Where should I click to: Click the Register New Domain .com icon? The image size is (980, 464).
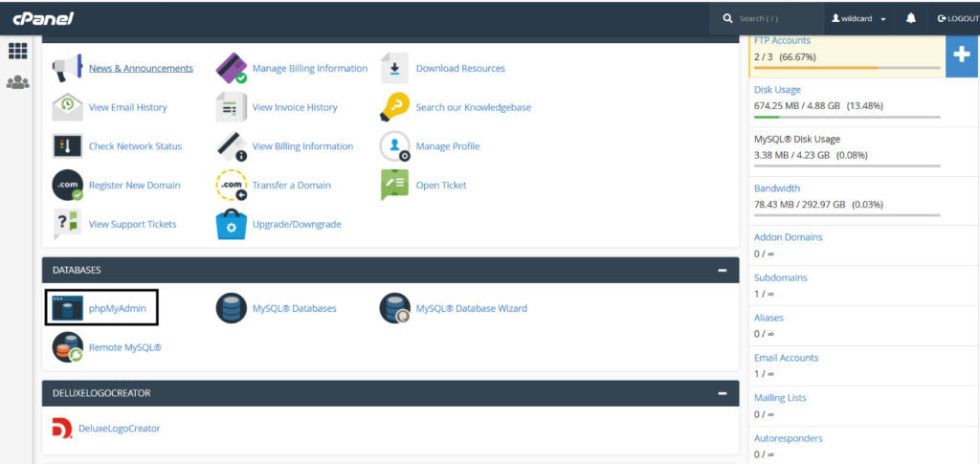coord(68,186)
